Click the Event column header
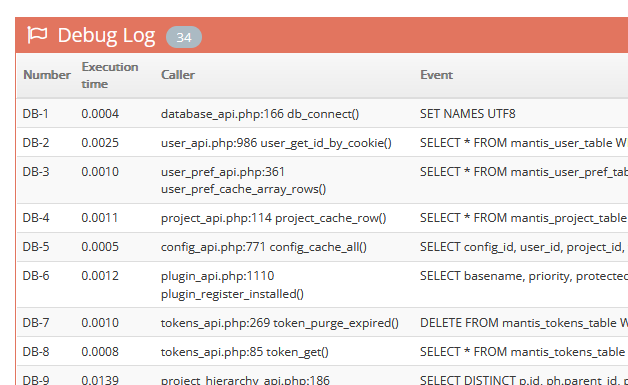Screen dimensions: 628x385 tap(436, 75)
